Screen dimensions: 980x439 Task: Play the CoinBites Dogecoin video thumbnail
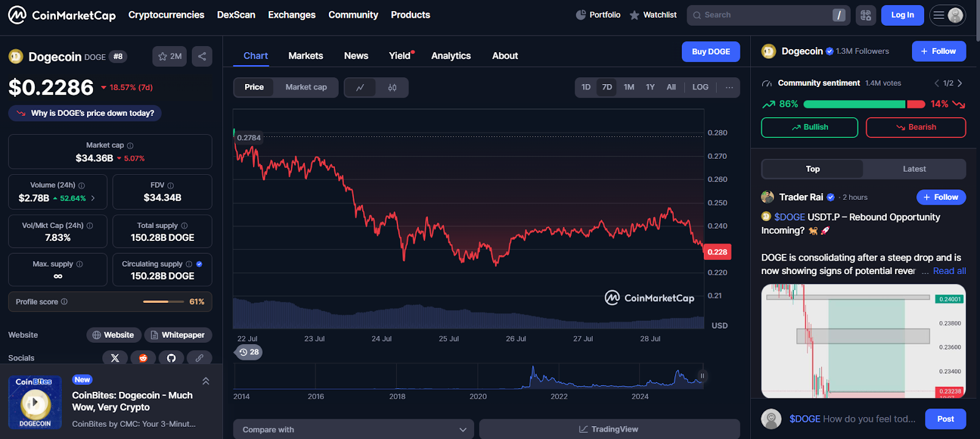click(35, 402)
